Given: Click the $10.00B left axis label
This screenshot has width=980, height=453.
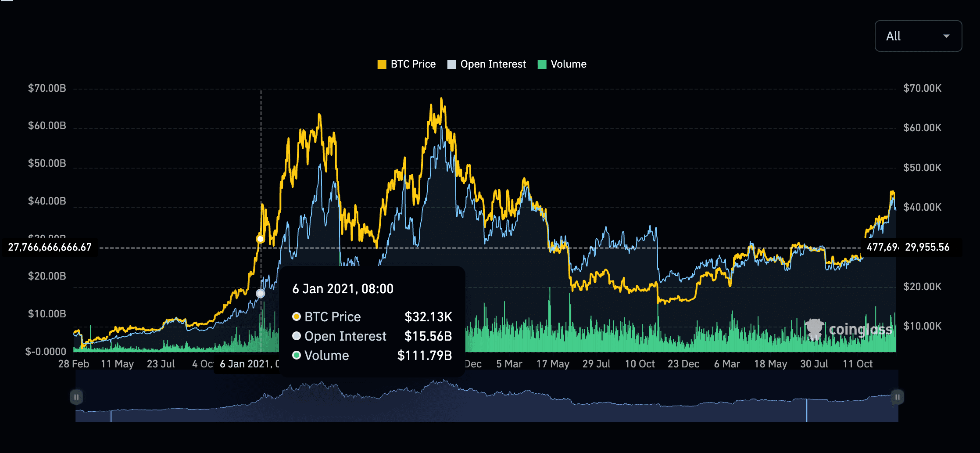Looking at the screenshot, I should coord(47,314).
